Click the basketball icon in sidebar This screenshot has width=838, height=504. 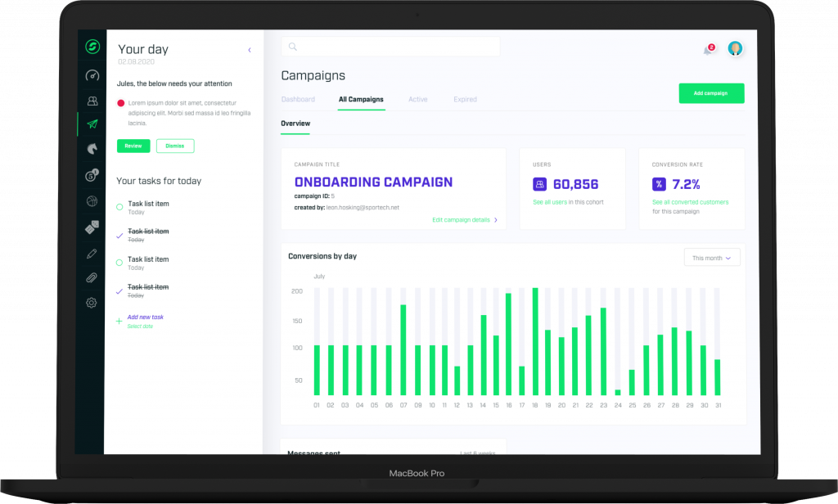(92, 201)
